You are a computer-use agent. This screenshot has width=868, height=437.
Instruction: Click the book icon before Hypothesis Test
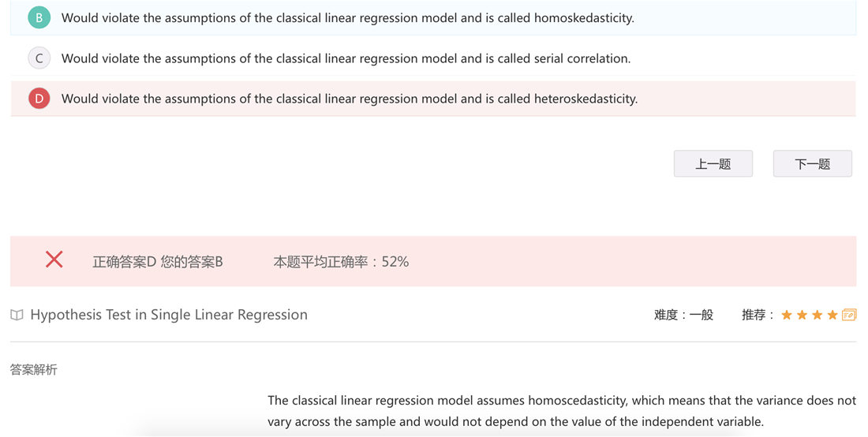coord(17,315)
